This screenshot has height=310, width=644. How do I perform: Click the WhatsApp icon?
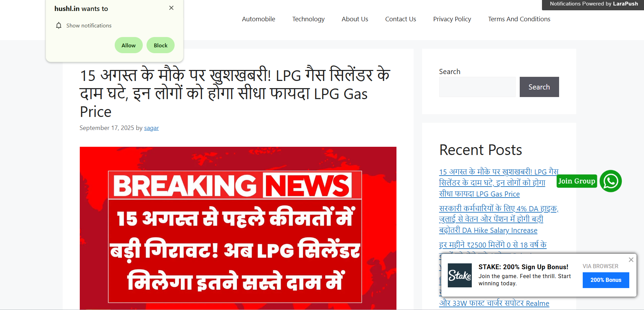(x=611, y=181)
